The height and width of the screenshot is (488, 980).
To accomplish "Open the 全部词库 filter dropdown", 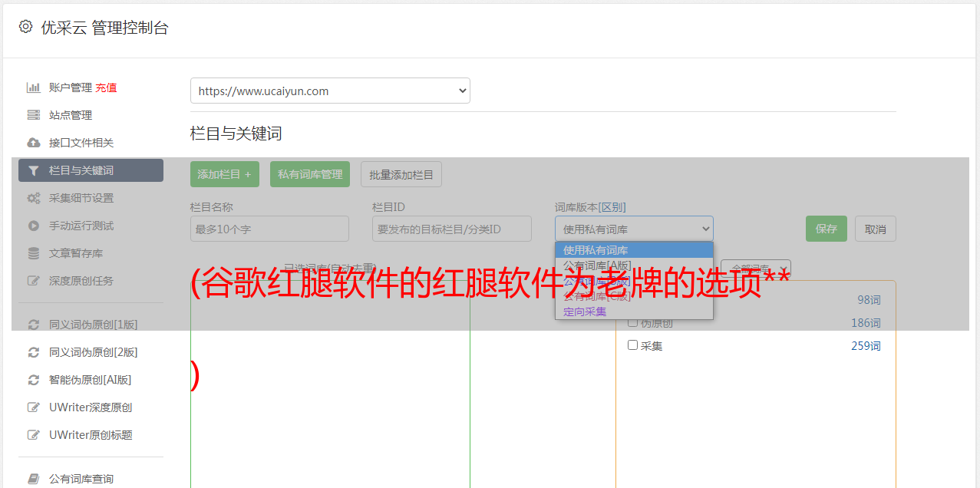I will [755, 269].
